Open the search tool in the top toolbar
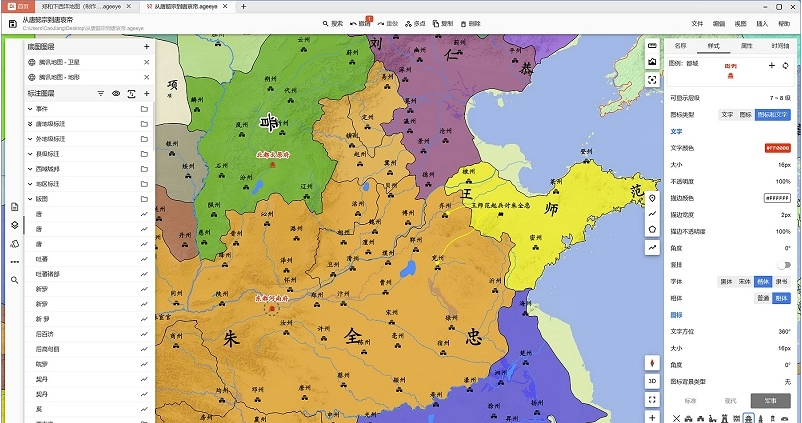 (x=333, y=24)
